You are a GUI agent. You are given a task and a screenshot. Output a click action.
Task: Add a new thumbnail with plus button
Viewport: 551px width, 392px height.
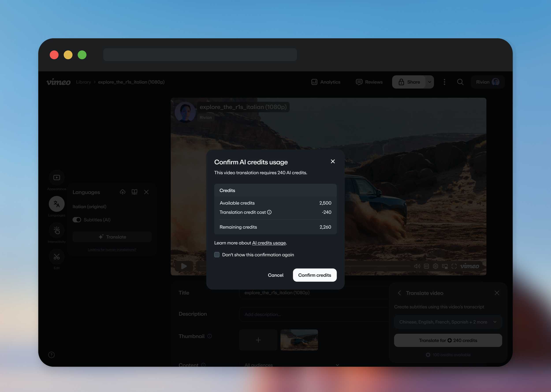point(258,340)
